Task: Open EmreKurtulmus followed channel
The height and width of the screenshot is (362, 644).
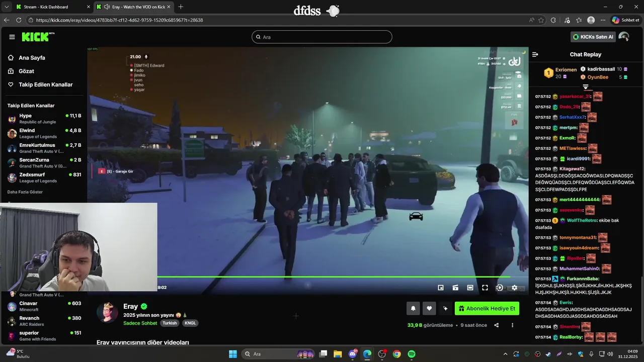Action: pos(44,148)
